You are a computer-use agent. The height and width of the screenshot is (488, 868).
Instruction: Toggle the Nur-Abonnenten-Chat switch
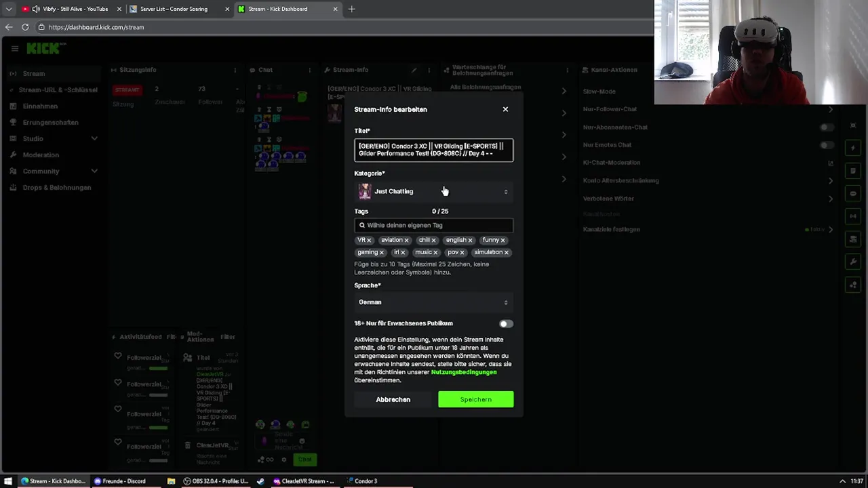pyautogui.click(x=825, y=127)
